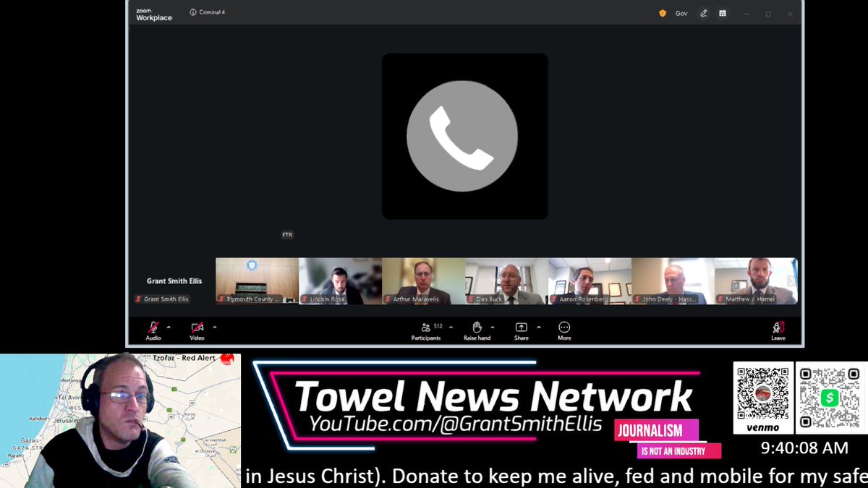
Task: Expand audio options caret beside Audio
Action: [169, 327]
